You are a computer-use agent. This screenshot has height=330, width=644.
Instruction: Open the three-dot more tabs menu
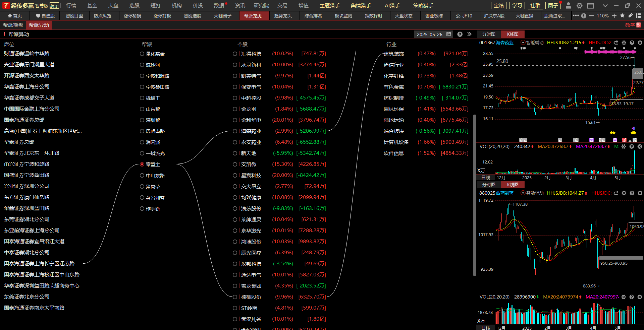576,15
